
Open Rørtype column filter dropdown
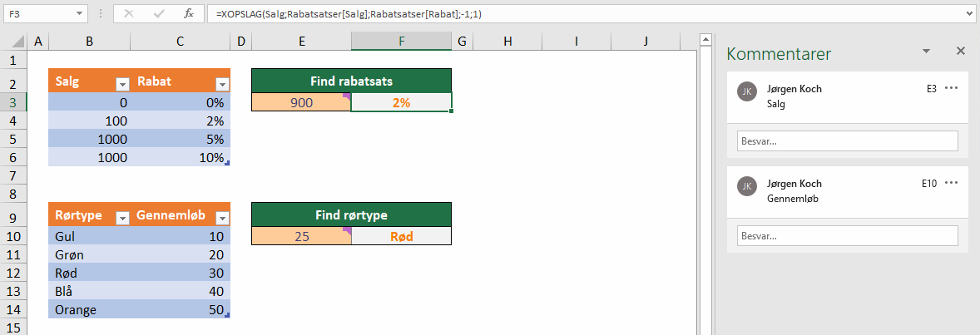pyautogui.click(x=122, y=218)
